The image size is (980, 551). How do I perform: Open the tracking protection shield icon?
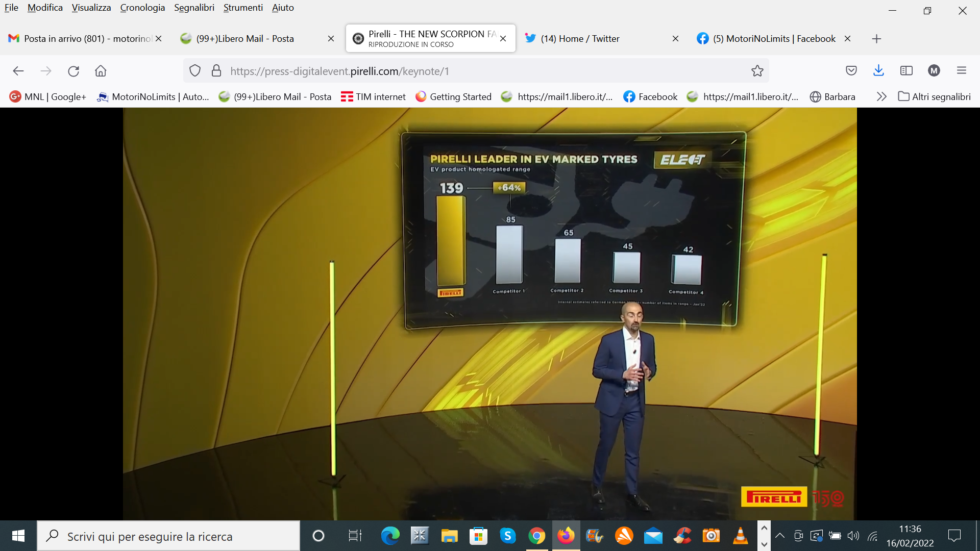195,71
